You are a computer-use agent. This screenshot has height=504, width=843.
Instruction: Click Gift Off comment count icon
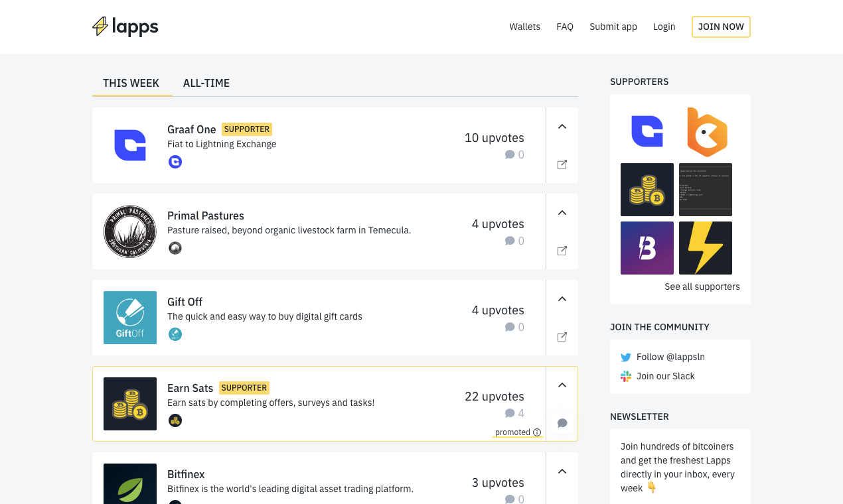pos(510,327)
